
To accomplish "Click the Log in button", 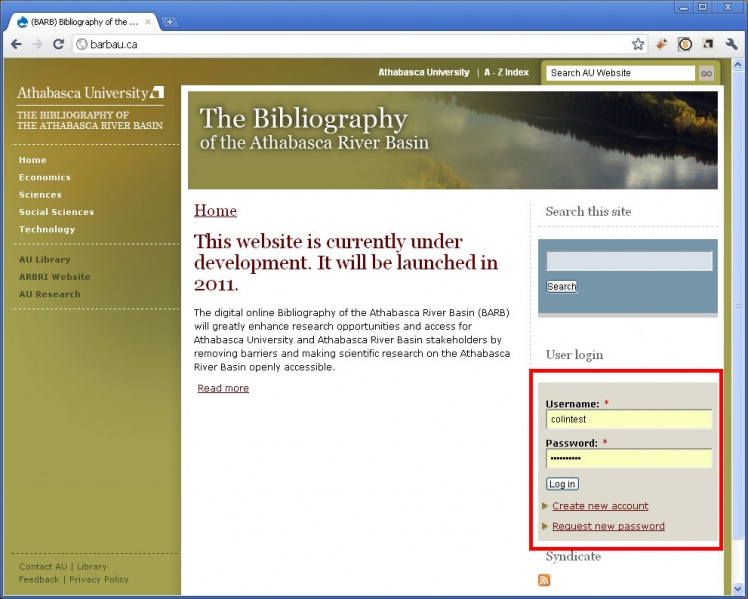I will tap(562, 484).
